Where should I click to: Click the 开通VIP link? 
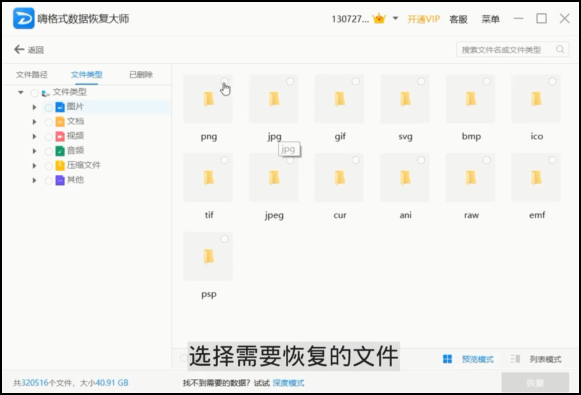pyautogui.click(x=424, y=19)
